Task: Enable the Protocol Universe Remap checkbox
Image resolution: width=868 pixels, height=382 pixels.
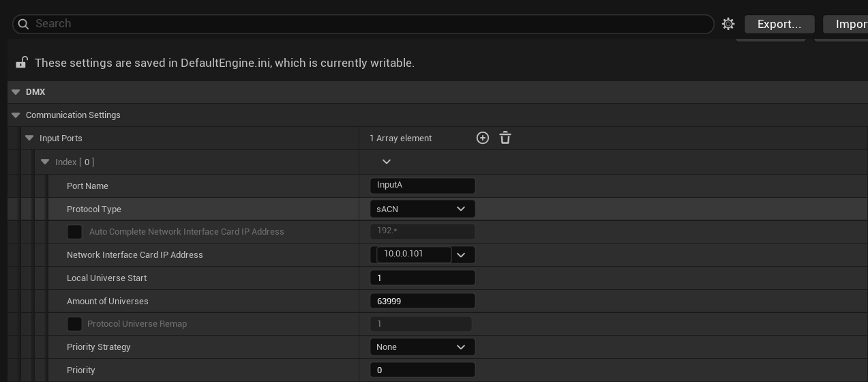Action: point(74,324)
